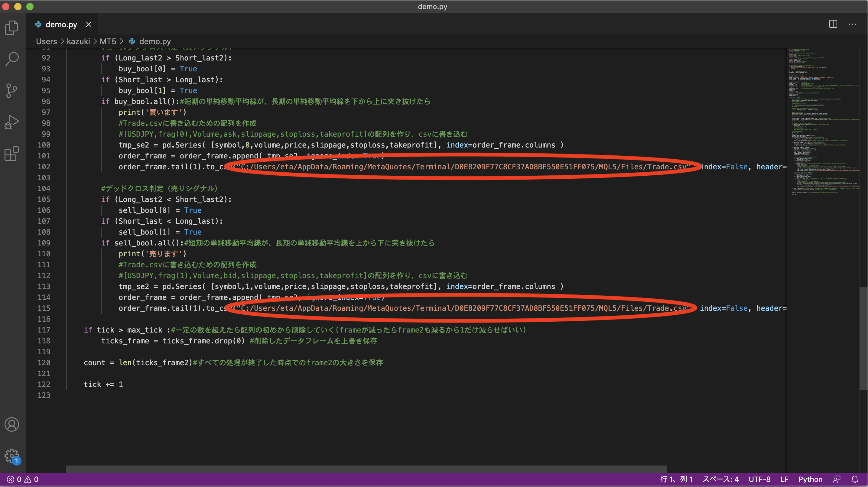This screenshot has width=868, height=487.
Task: Open notifications bell in status bar
Action: point(855,479)
